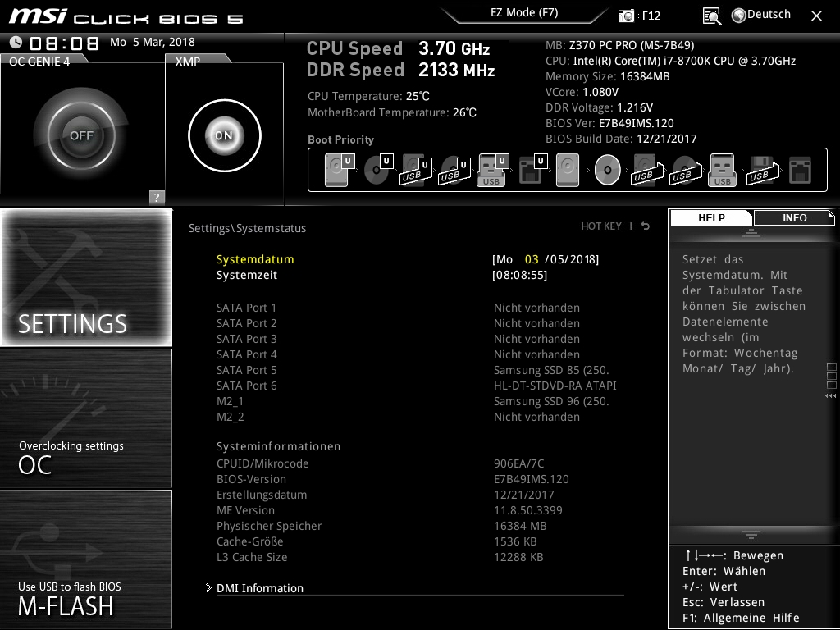This screenshot has height=630, width=840.
Task: Click the hot key back arrow
Action: point(646,226)
